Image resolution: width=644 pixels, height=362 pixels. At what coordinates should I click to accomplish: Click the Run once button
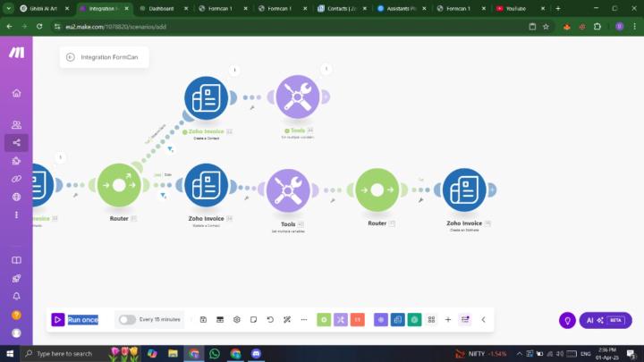click(x=75, y=320)
